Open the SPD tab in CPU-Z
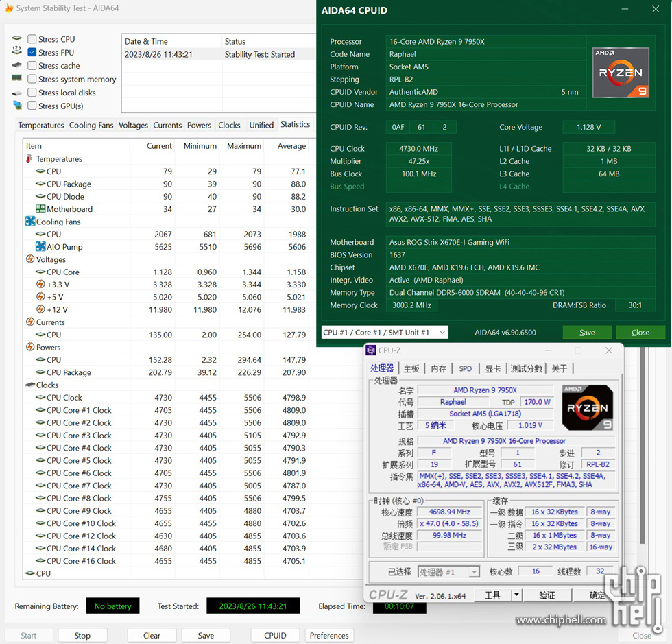The height and width of the screenshot is (644, 672). coord(466,369)
